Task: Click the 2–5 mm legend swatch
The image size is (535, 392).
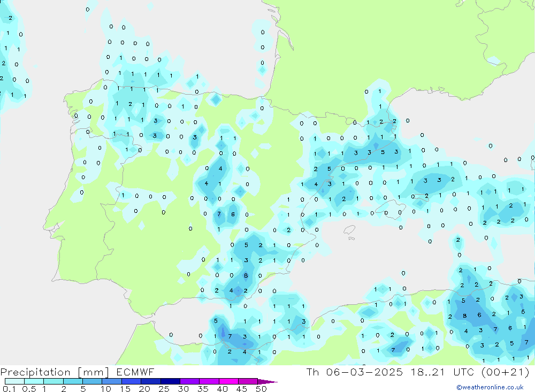Action: 73,381
